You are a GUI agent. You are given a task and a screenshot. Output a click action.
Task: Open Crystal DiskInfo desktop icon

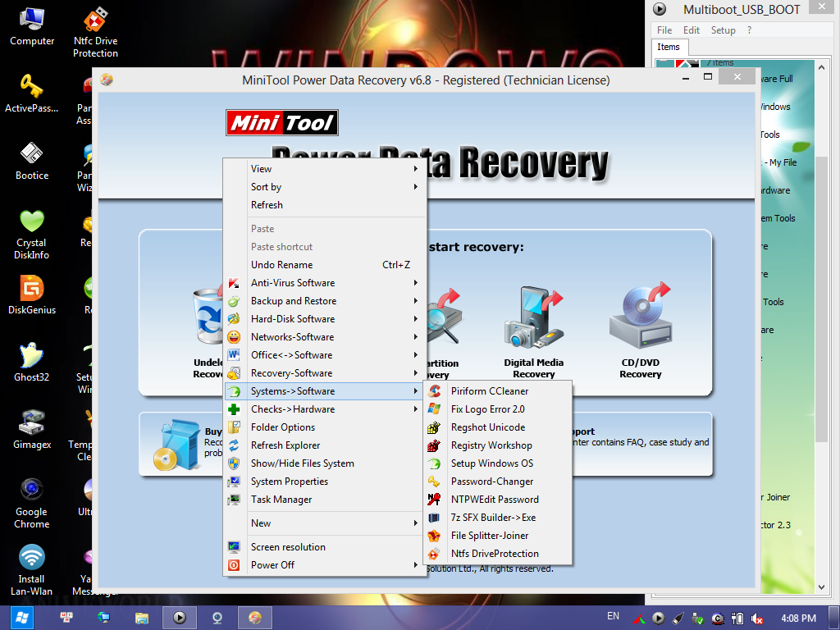[32, 235]
